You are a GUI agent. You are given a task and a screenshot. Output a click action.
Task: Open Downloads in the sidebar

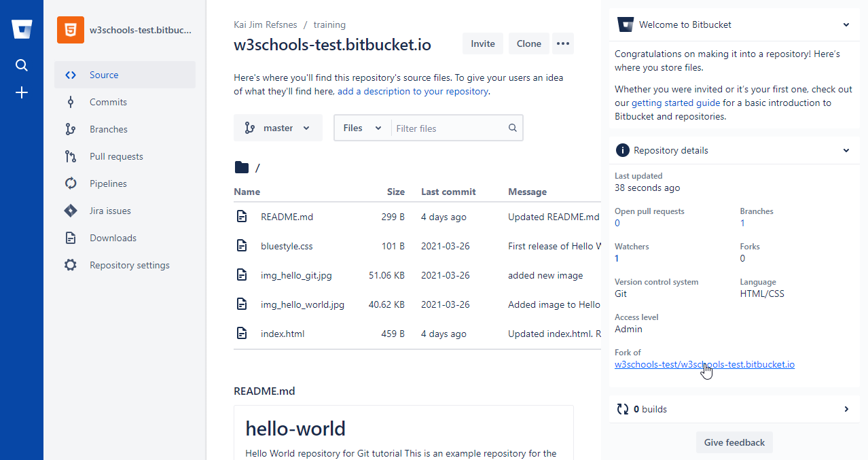pos(125,238)
